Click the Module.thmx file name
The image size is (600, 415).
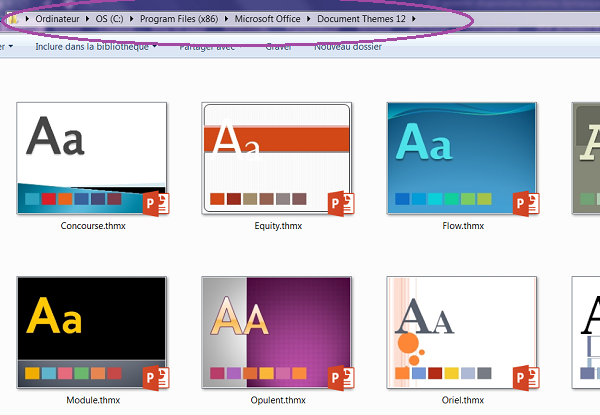pos(93,400)
